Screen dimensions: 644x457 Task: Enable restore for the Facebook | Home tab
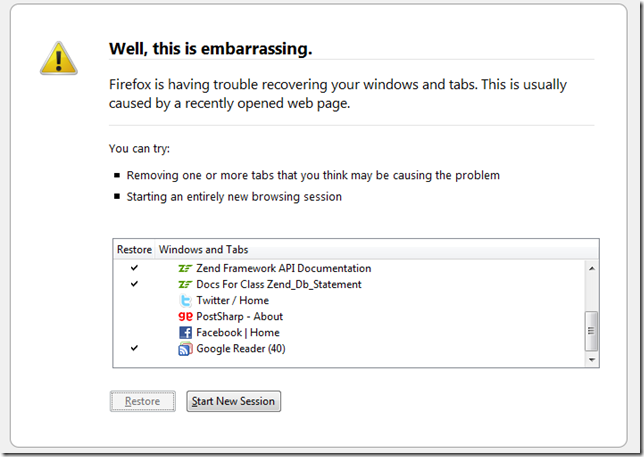(134, 332)
